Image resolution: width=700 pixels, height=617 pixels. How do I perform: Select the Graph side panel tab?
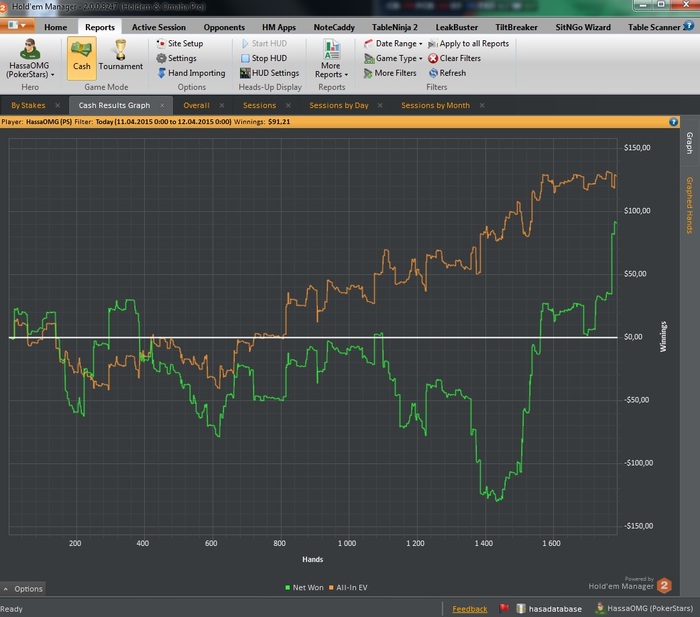[x=690, y=143]
